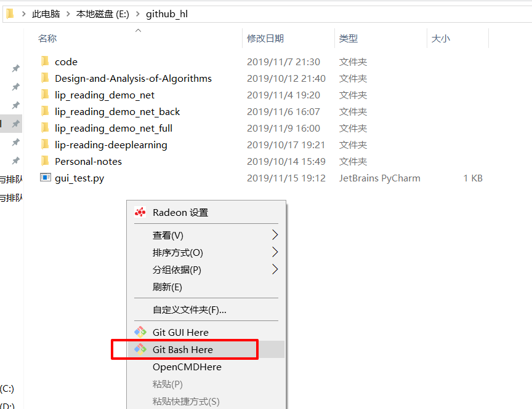Choose 刷新(E) to refresh the folder
The width and height of the screenshot is (532, 409).
(x=206, y=287)
